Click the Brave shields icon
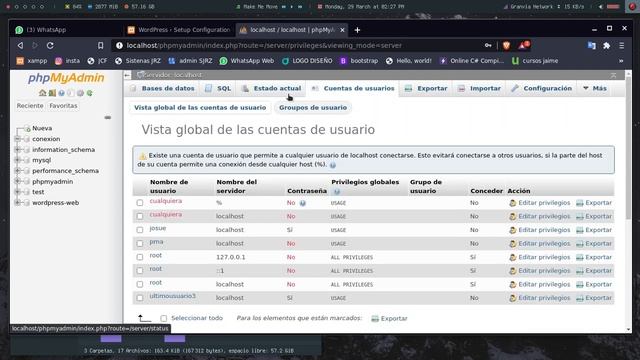Screen dimensions: 640x360 tap(507, 46)
